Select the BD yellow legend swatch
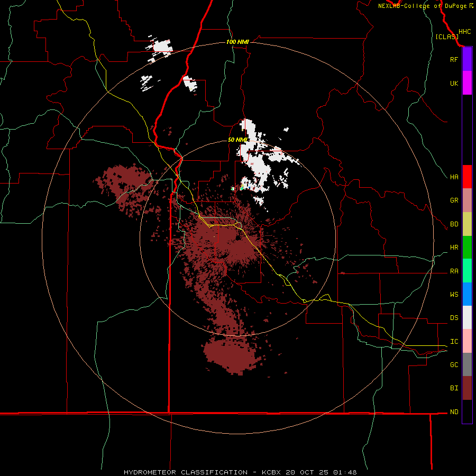Screen dimensions: 476x476 [467, 224]
